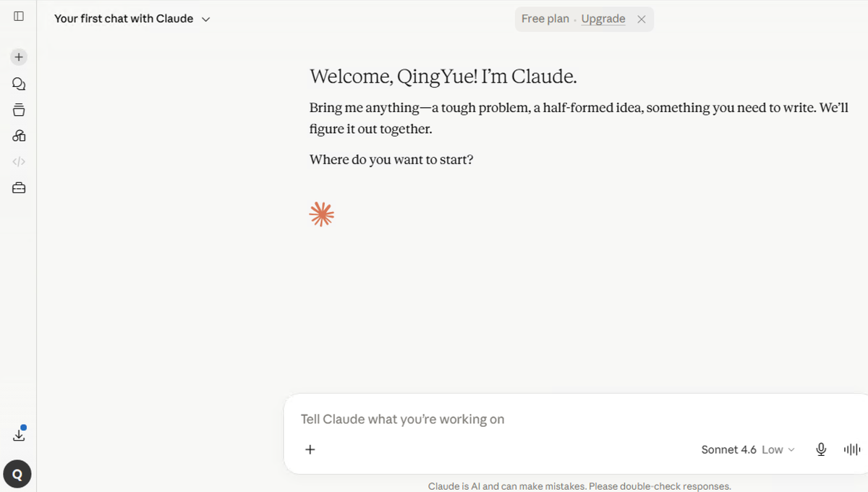Add attachment with plus in message box

pyautogui.click(x=310, y=449)
